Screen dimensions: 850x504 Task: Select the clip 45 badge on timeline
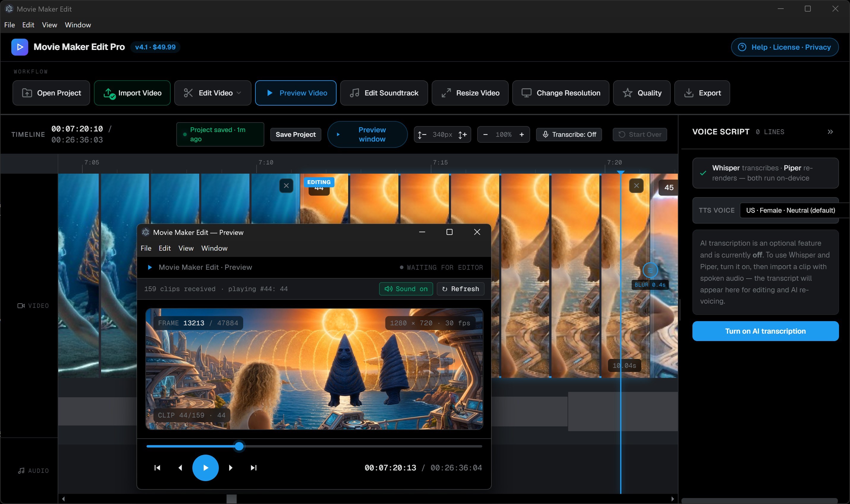(x=669, y=187)
